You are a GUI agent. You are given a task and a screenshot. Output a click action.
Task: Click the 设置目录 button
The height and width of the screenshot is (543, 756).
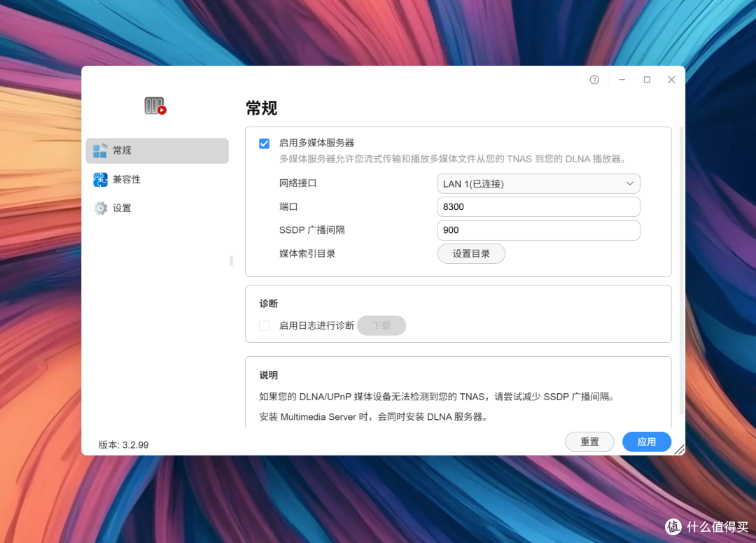click(471, 254)
